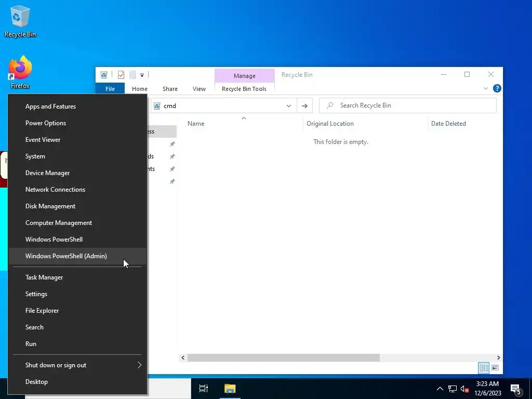The width and height of the screenshot is (532, 399).
Task: Select the Firefox desktop shortcut
Action: (x=20, y=72)
